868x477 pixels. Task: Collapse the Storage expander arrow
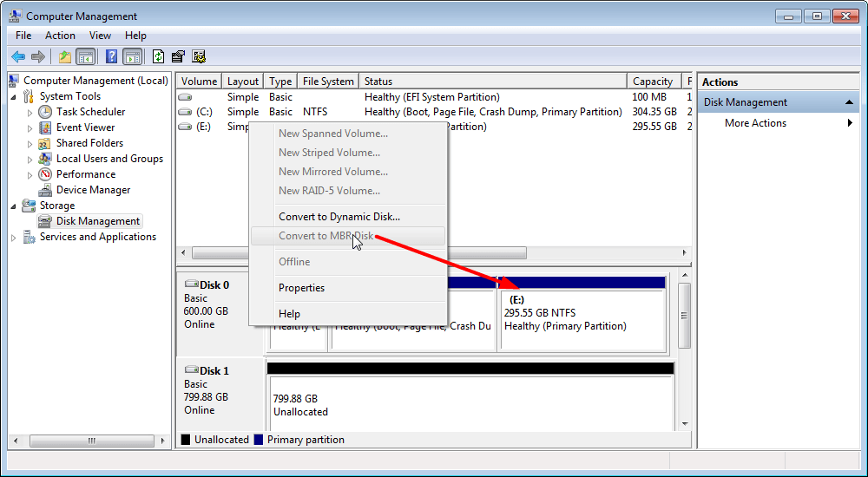coord(14,206)
